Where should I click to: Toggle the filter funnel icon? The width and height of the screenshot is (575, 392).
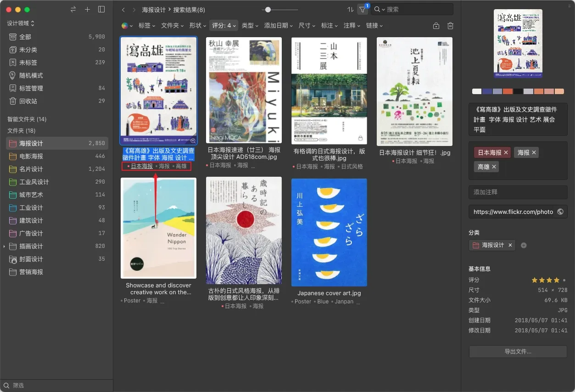(363, 10)
